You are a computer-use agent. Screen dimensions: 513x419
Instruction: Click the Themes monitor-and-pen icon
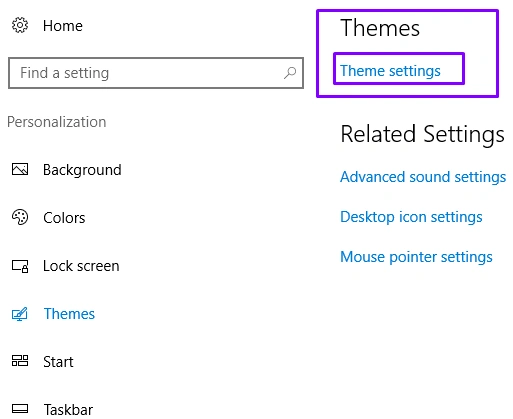20,314
